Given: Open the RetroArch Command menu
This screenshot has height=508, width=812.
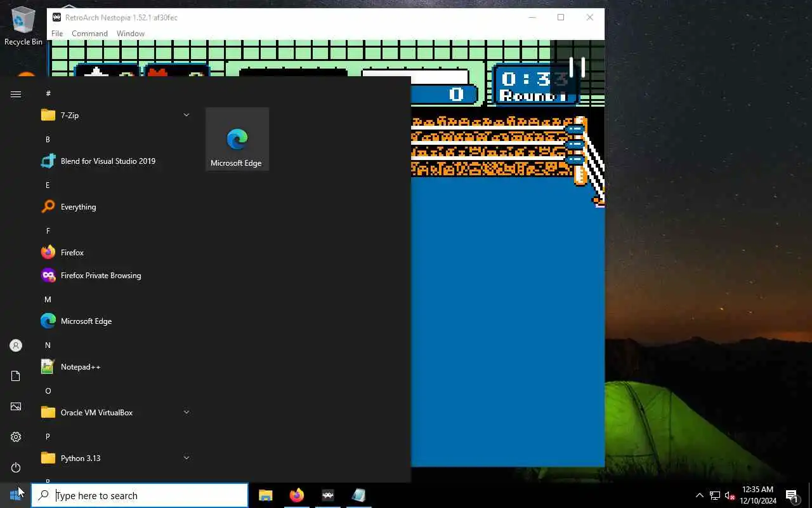Looking at the screenshot, I should [89, 34].
